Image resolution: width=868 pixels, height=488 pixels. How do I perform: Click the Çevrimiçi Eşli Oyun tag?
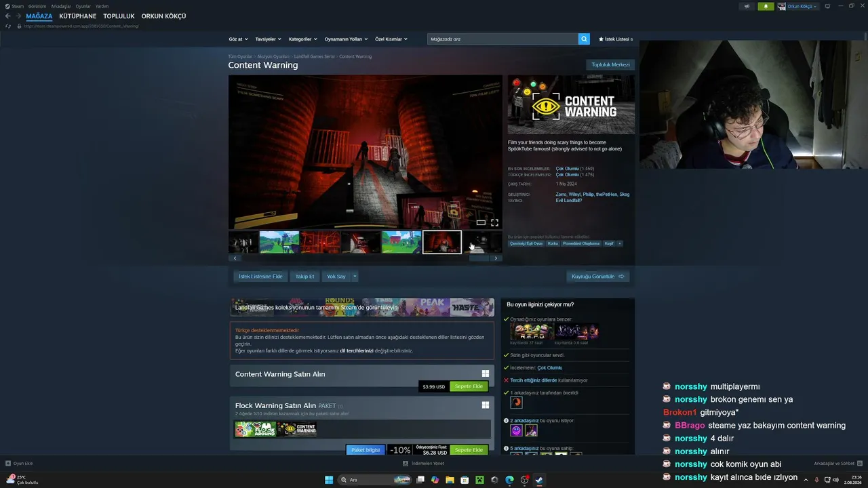(x=526, y=243)
